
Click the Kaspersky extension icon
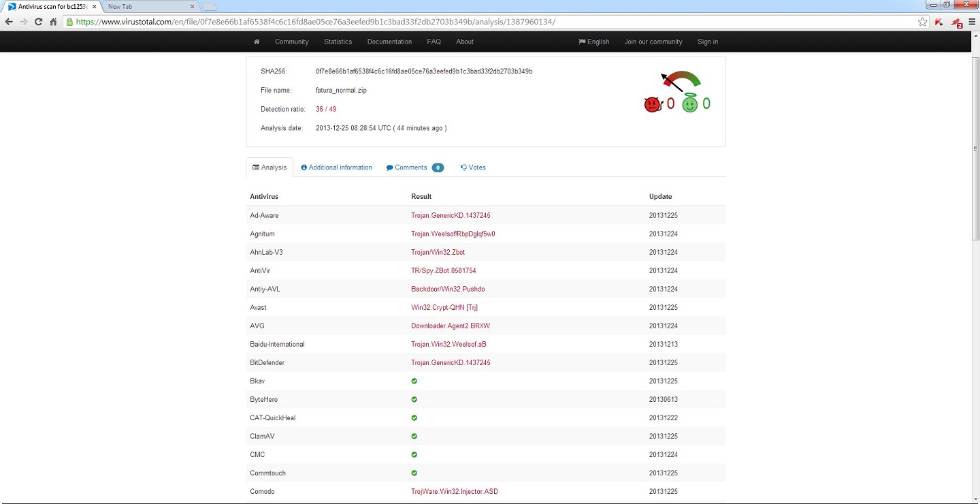click(939, 22)
